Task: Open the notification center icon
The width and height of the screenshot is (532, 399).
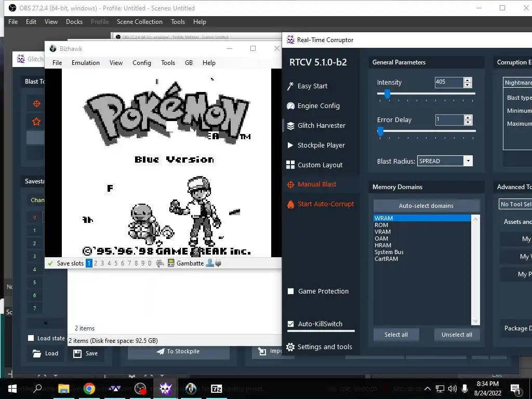Action: (515, 389)
